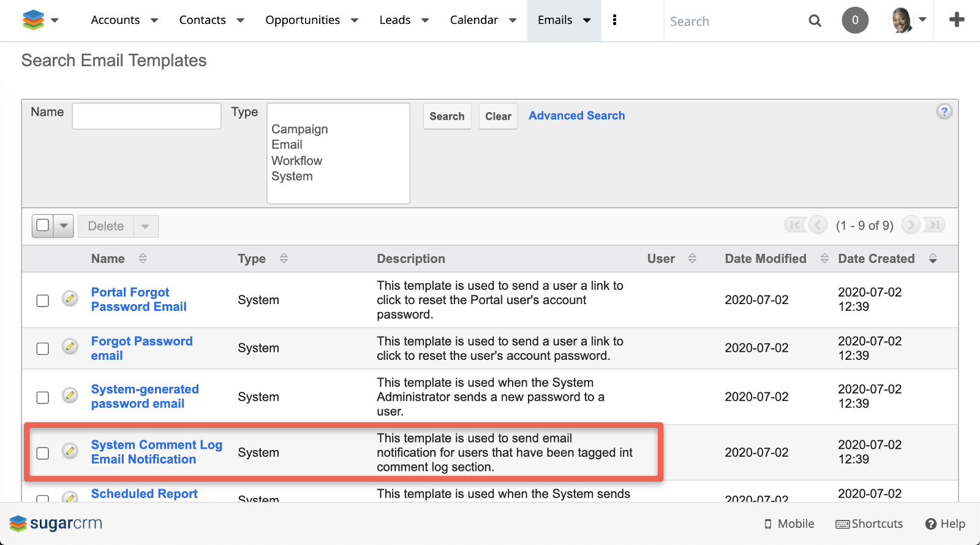Sort the list by Name column arrows
The image size is (980, 545).
click(143, 259)
